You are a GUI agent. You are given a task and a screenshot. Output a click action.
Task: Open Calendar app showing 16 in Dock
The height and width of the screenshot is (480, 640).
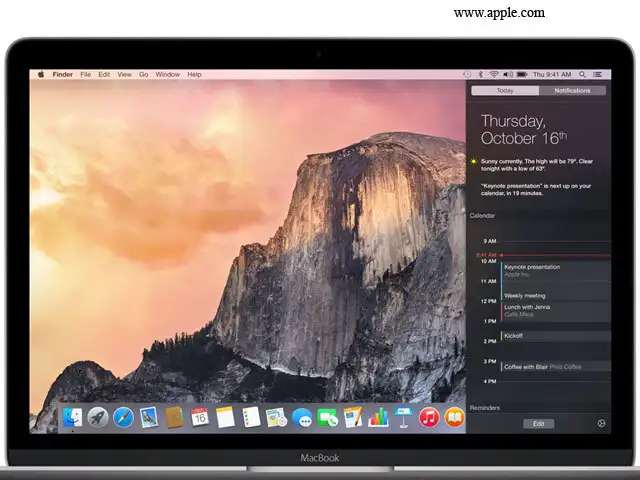coord(200,417)
